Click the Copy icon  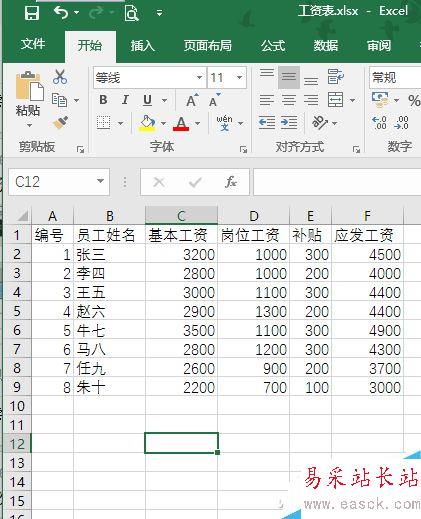59,100
